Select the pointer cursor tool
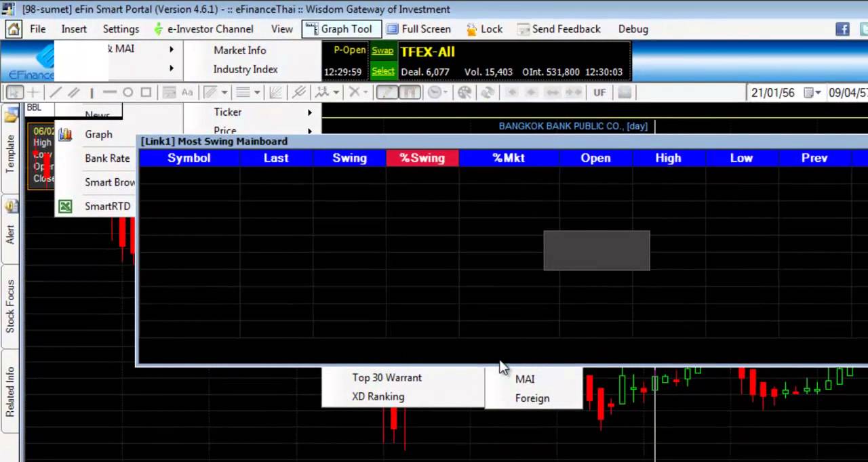 (15, 93)
